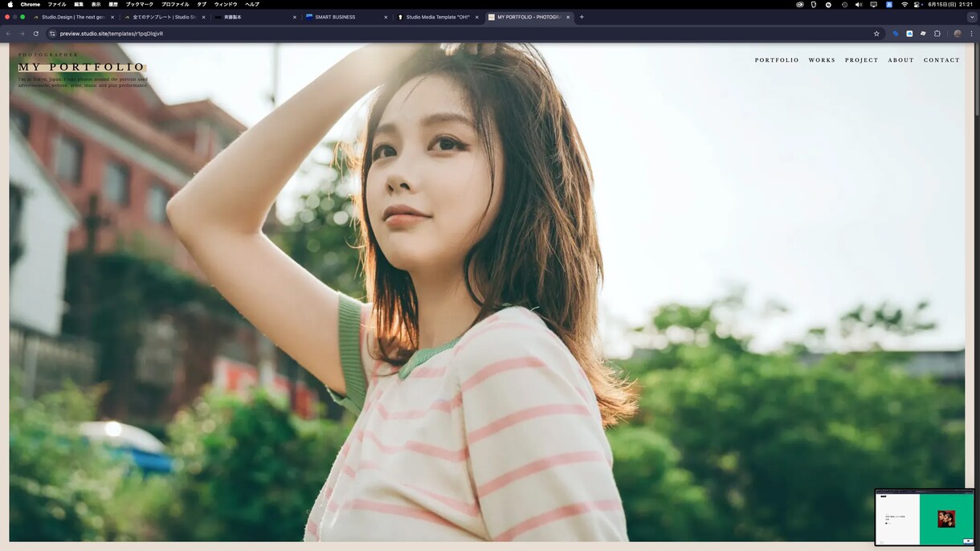Open a new browser tab
Viewport: 980px width, 551px height.
[582, 17]
